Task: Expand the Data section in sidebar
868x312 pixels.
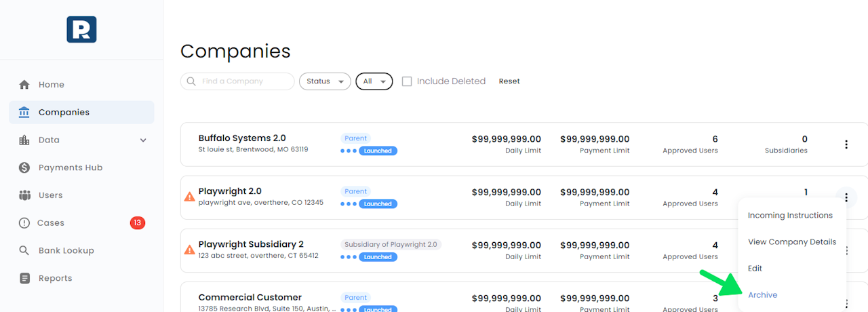Action: pos(143,140)
